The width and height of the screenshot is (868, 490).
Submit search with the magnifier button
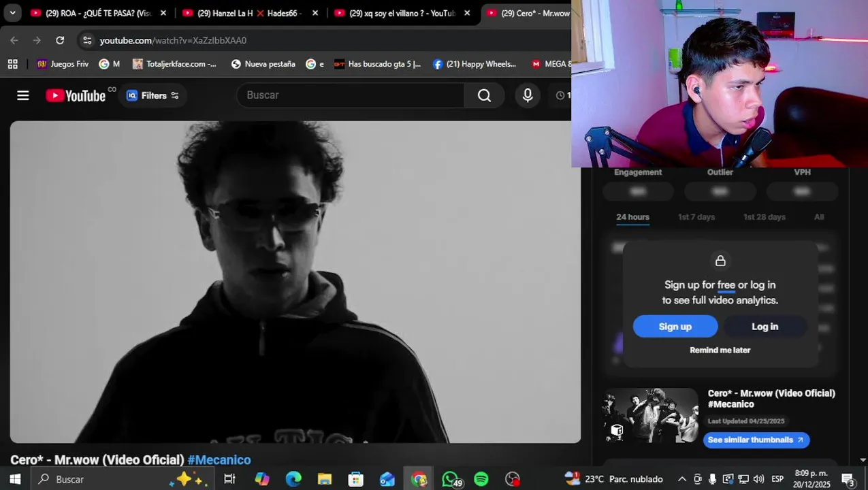click(484, 95)
